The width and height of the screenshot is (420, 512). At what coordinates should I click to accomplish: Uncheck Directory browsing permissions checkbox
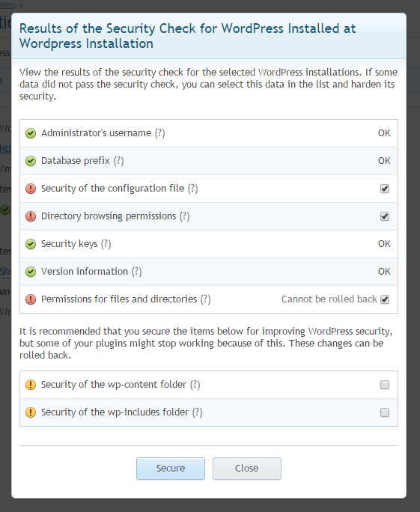[385, 216]
